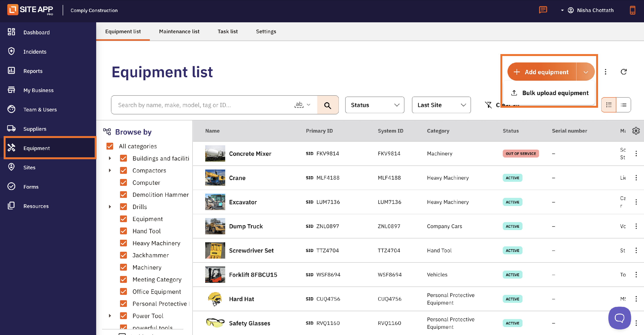Open row actions for Dump Truck
The width and height of the screenshot is (644, 335).
click(x=636, y=226)
